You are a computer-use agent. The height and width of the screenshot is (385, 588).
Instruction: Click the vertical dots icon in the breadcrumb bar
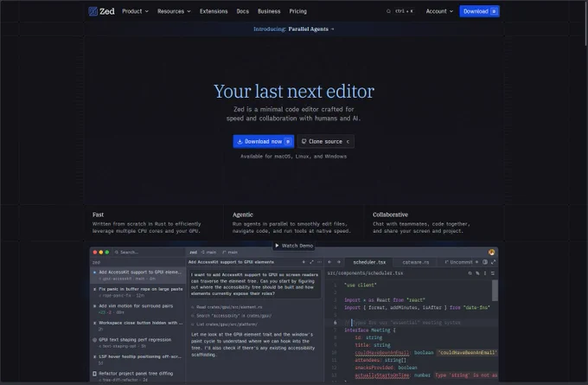(x=485, y=273)
